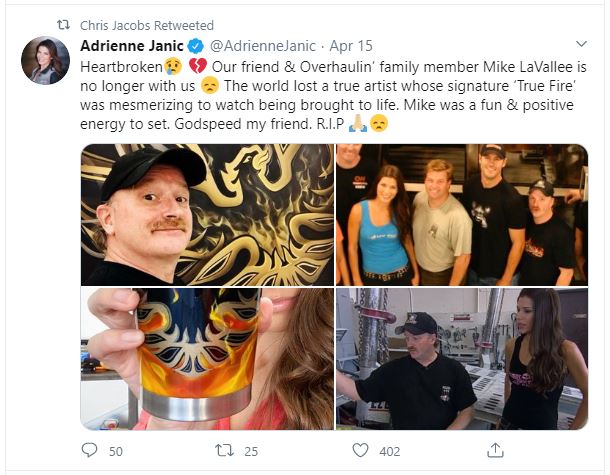Viewport: 610px width, 475px height.
Task: Open the group photo thumbnail
Action: pos(461,215)
